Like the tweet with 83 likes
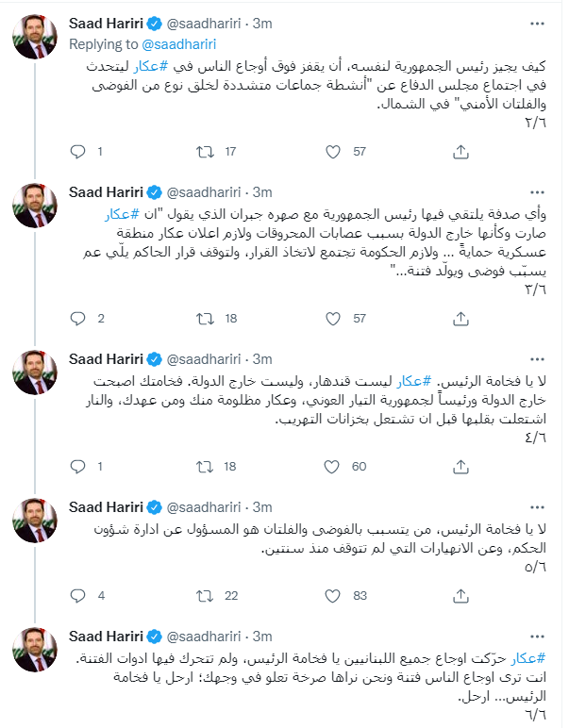 (331, 596)
